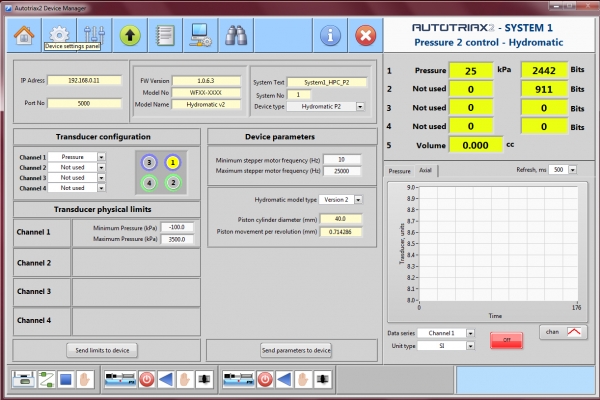Click the Model No value field

tap(206, 93)
